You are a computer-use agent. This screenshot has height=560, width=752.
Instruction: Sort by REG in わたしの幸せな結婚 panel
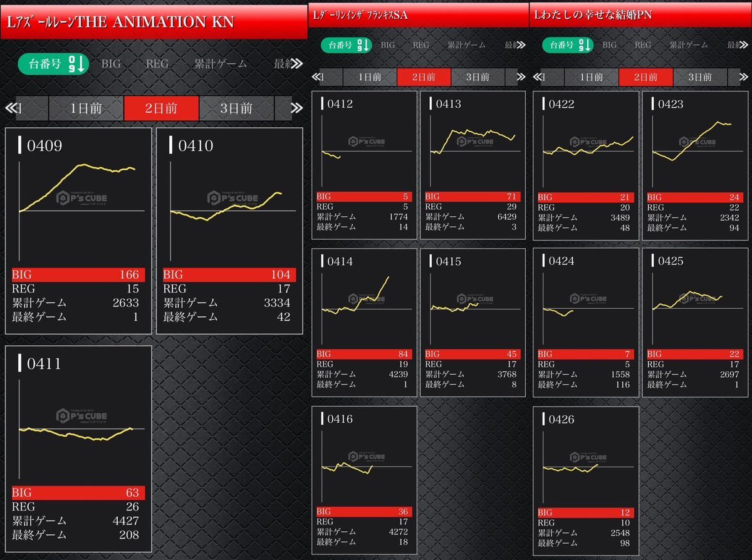click(x=643, y=45)
